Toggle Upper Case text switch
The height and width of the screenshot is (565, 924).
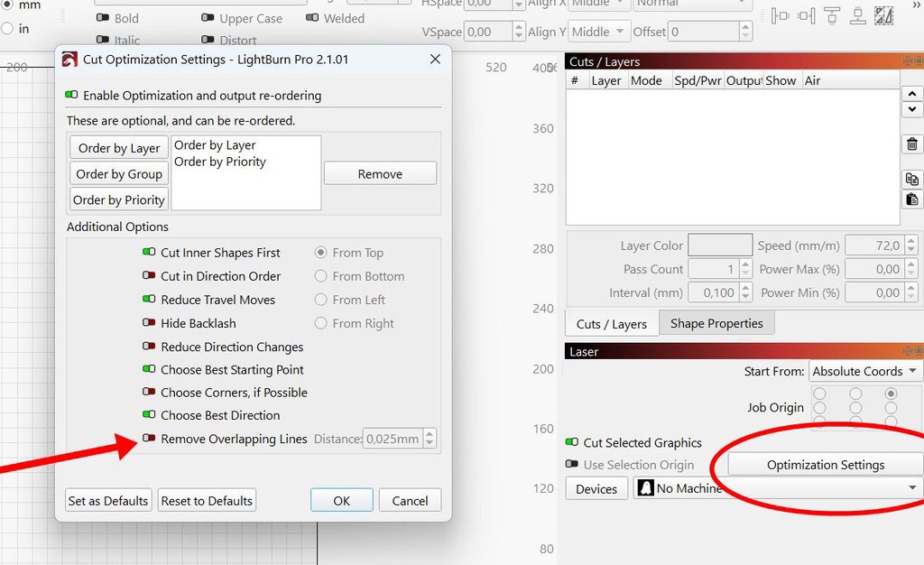coord(208,18)
